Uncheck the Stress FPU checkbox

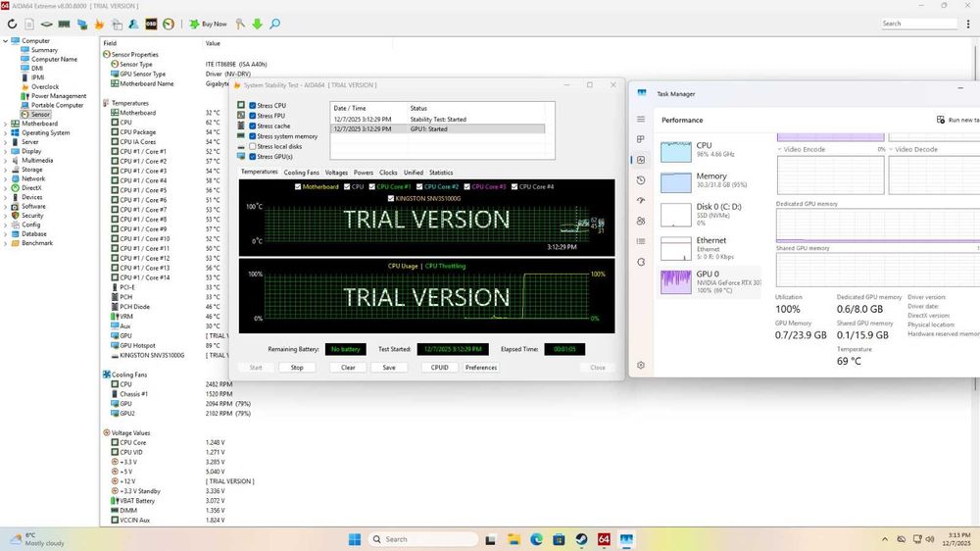click(x=253, y=116)
